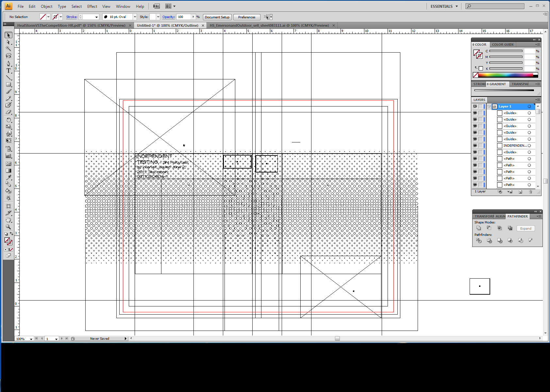Click Minus Front shape mode icon
This screenshot has height=392, width=550.
point(489,228)
